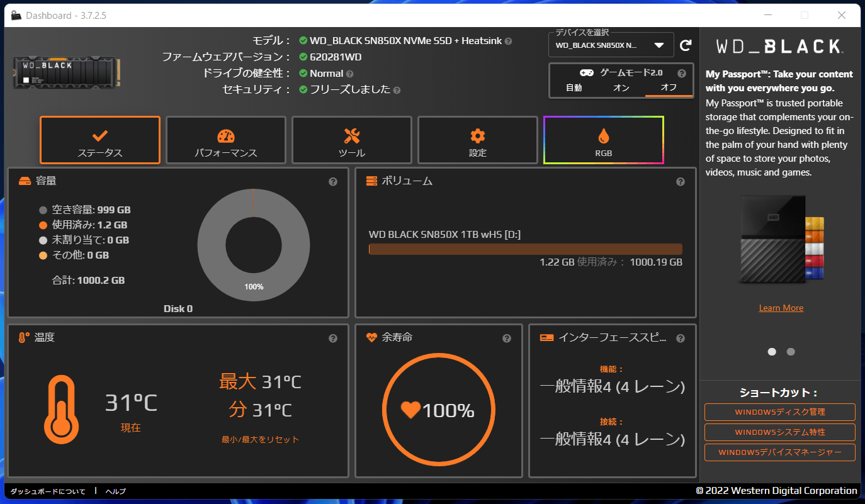
Task: Click the Learn More link
Action: click(x=781, y=308)
